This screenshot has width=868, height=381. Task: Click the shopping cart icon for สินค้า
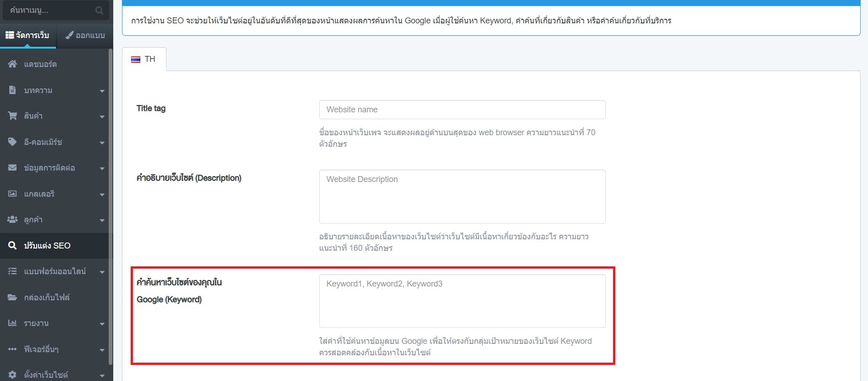pos(12,116)
